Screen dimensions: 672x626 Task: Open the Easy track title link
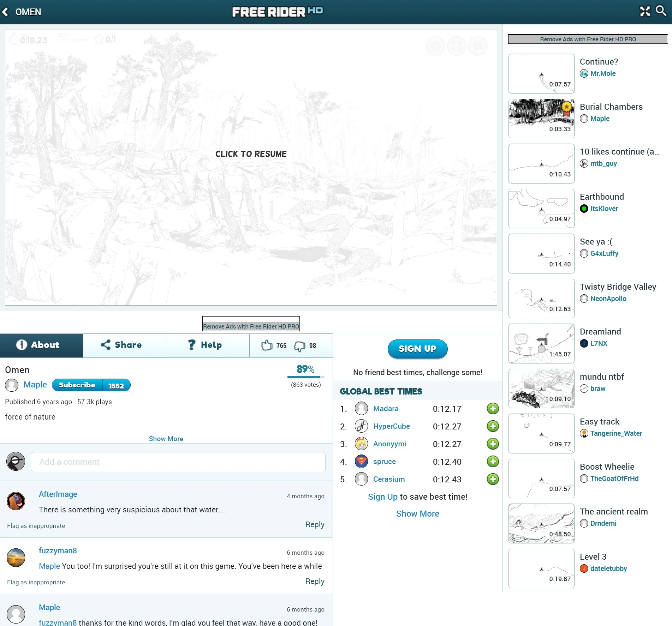600,422
